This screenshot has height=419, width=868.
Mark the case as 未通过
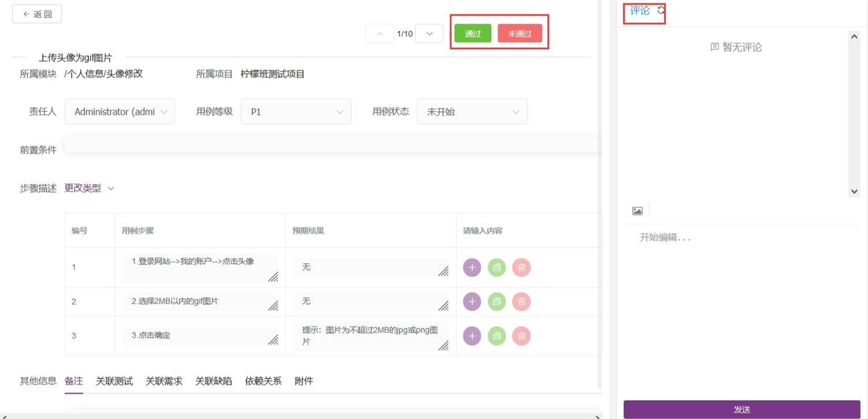[520, 34]
